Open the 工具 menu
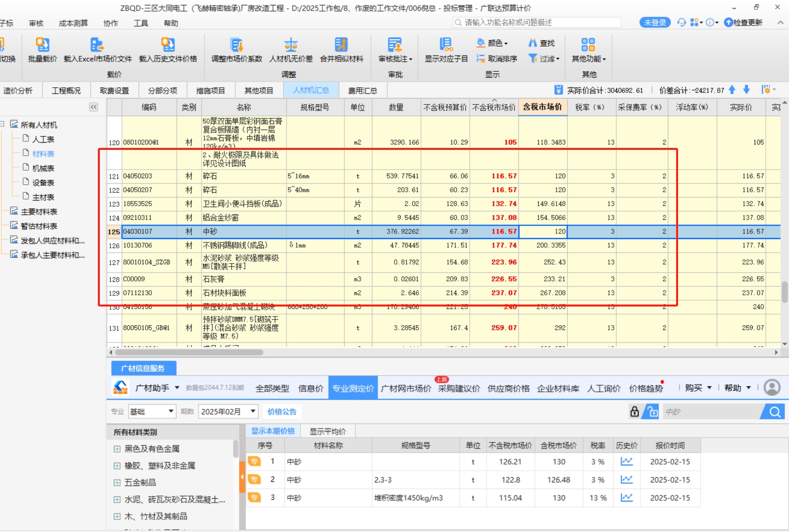 [141, 23]
